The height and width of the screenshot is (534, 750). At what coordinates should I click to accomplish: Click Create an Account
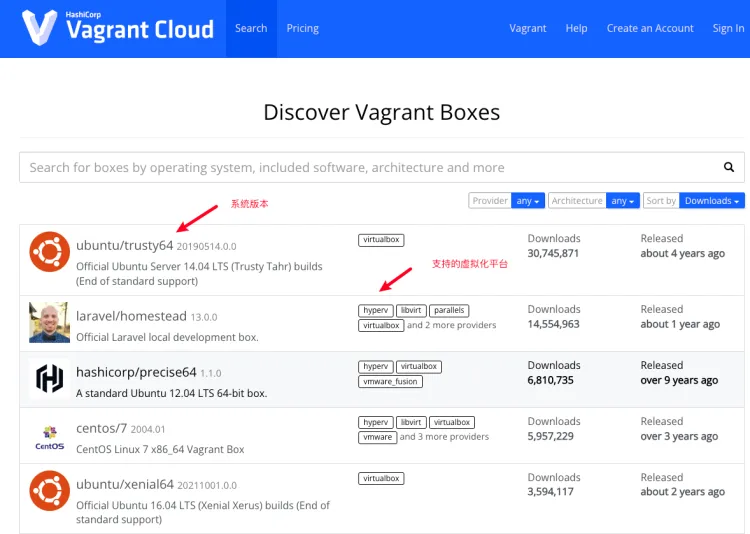[x=650, y=28]
